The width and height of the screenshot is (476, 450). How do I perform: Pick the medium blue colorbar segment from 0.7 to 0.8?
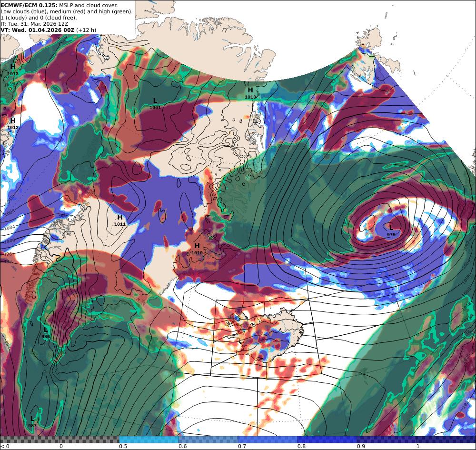268,440
